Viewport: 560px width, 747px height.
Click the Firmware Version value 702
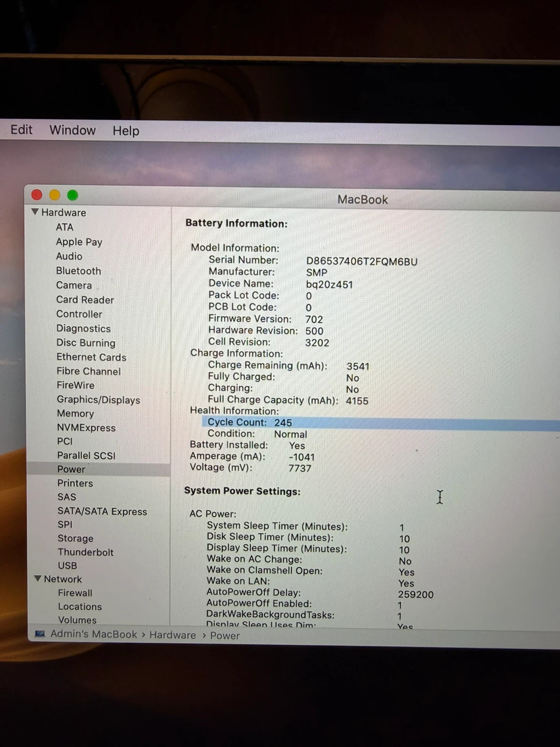click(x=314, y=320)
